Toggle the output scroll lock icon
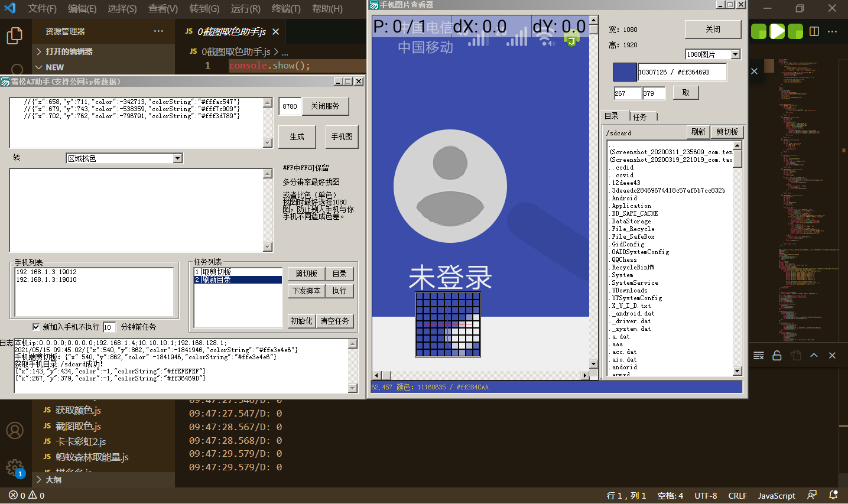 coord(777,355)
